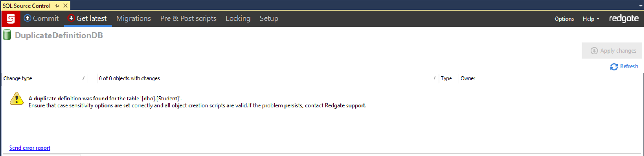Screen dimensions: 644x156
Task: Click the redgate logo
Action: click(x=623, y=19)
